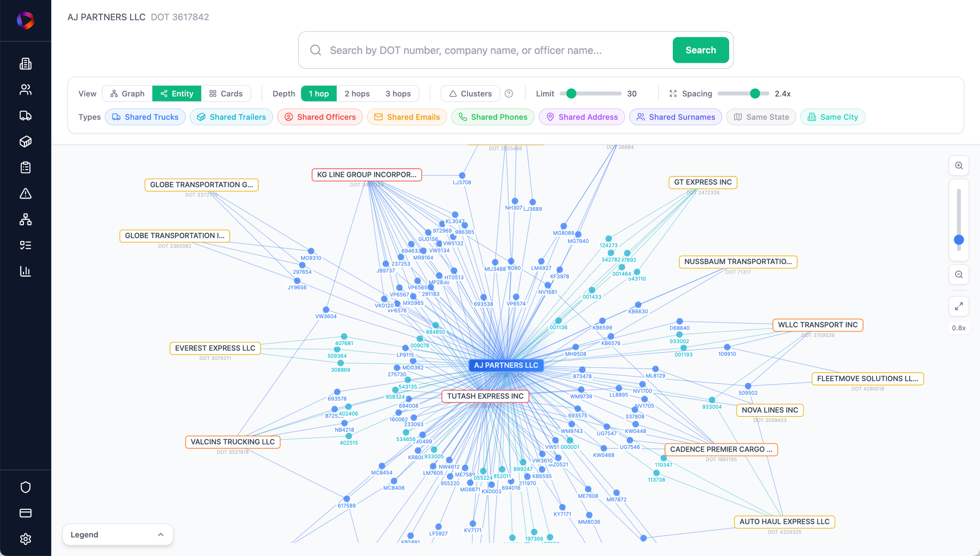Click the people icon in sidebar

tap(25, 90)
